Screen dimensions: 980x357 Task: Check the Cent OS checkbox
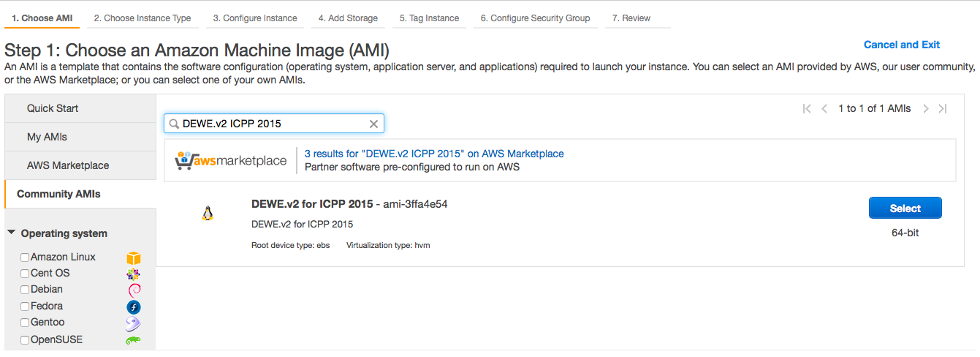click(25, 274)
